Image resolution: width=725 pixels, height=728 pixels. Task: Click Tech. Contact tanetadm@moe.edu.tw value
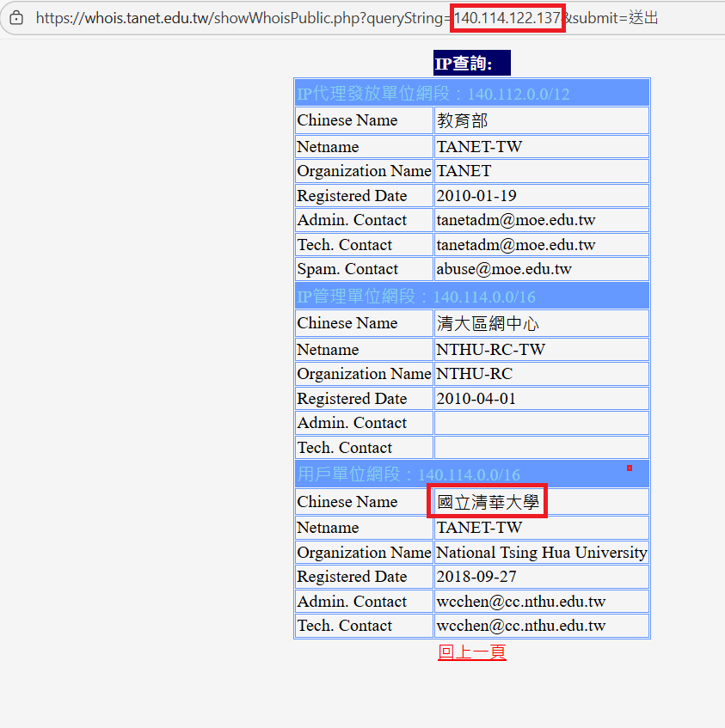tap(542, 245)
